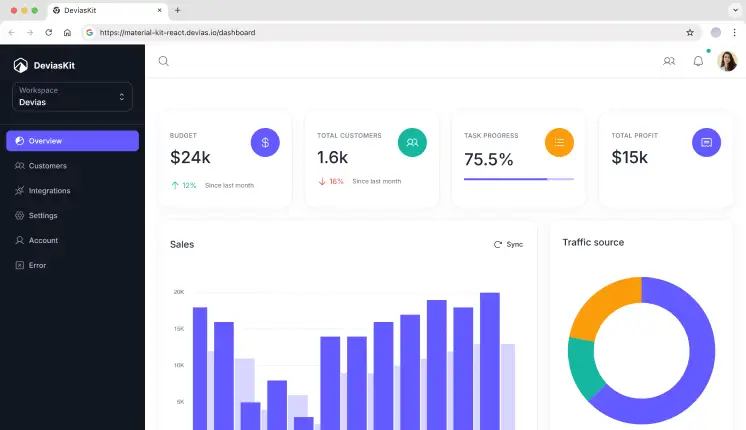The image size is (746, 430).
Task: Navigate to Account in sidebar
Action: pyautogui.click(x=43, y=241)
